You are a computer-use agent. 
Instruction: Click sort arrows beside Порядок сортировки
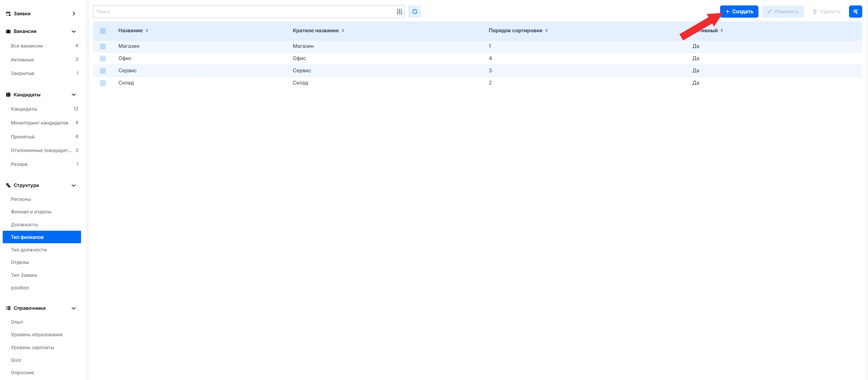coord(546,31)
